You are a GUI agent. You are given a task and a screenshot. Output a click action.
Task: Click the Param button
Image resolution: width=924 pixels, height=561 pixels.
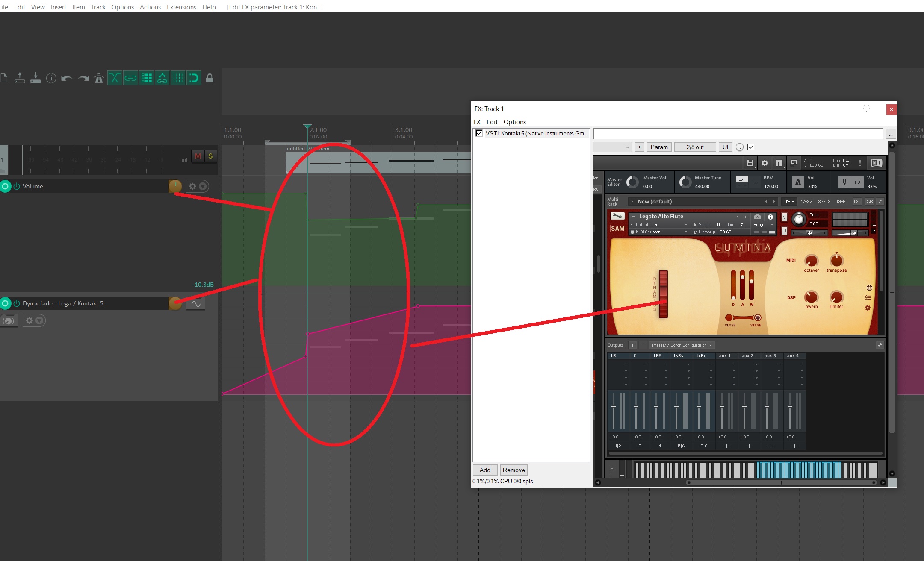(659, 147)
